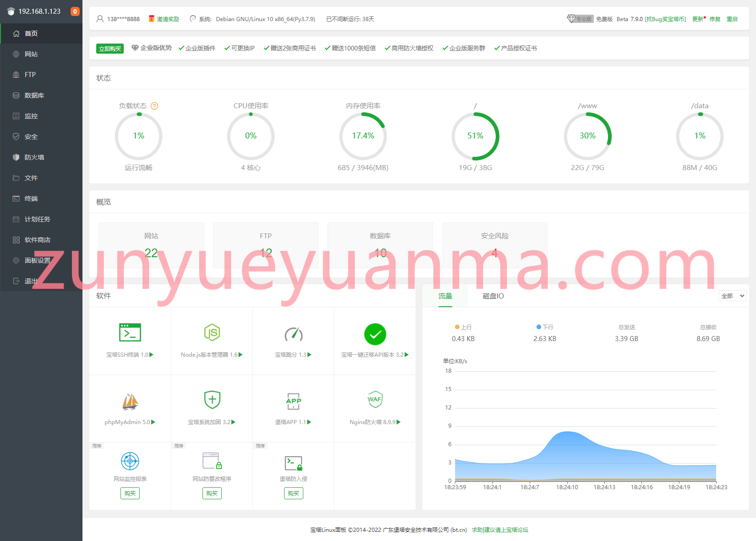The image size is (756, 541).
Task: Open the 网站 overview card showing 22
Action: coord(151,245)
